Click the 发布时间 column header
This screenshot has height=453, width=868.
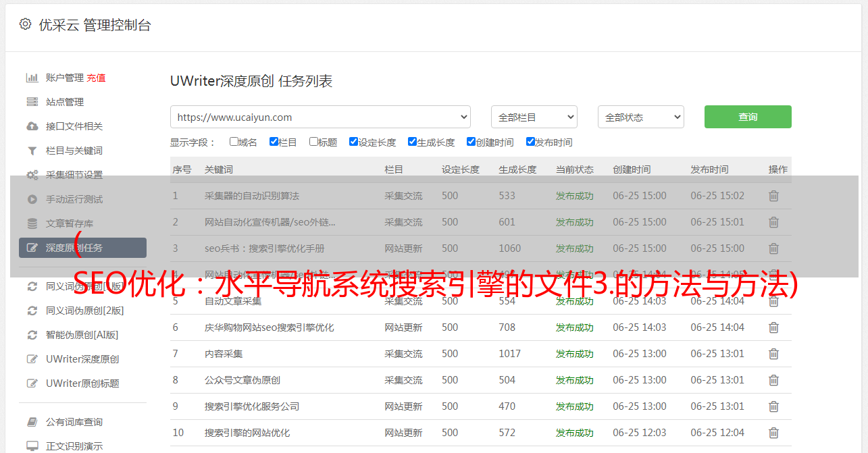click(x=709, y=169)
